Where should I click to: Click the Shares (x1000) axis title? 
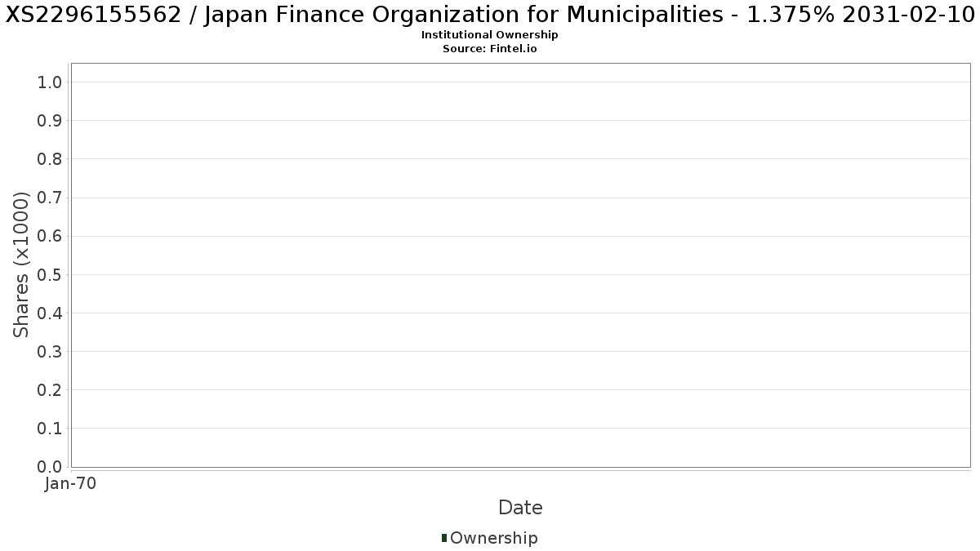point(21,264)
